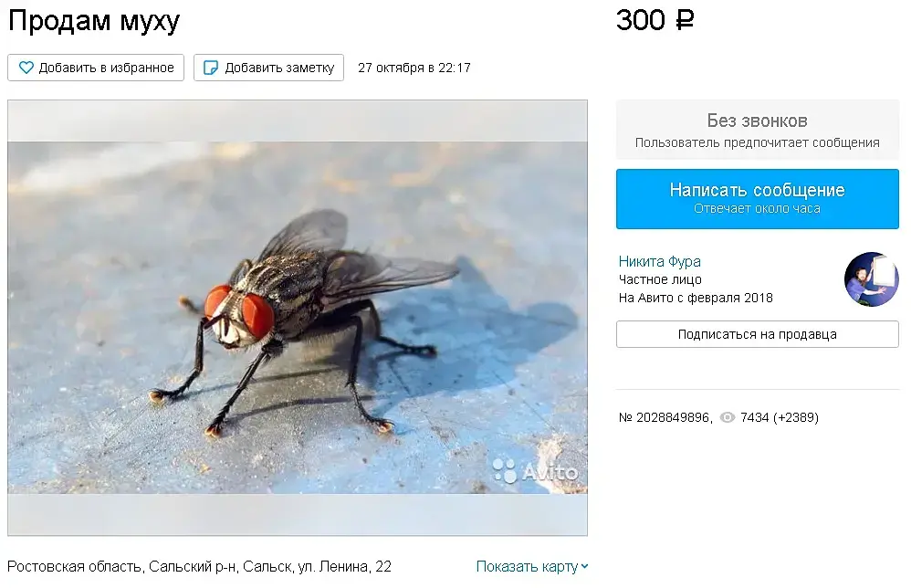Click the heart icon for favorites
911x588 pixels.
click(x=26, y=68)
